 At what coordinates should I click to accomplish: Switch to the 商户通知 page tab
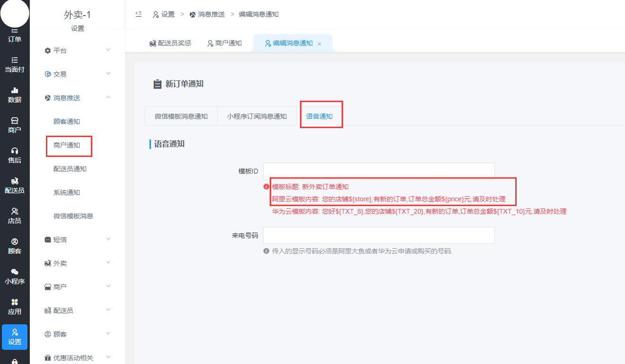[225, 43]
